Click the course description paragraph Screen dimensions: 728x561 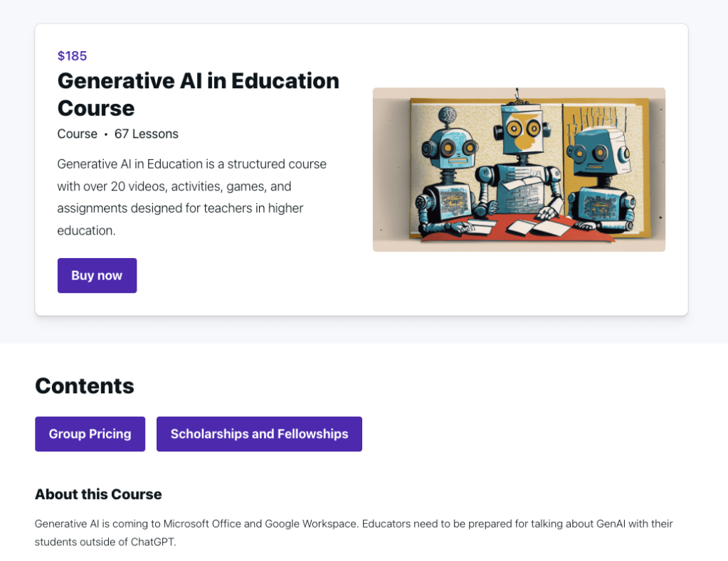tap(191, 197)
